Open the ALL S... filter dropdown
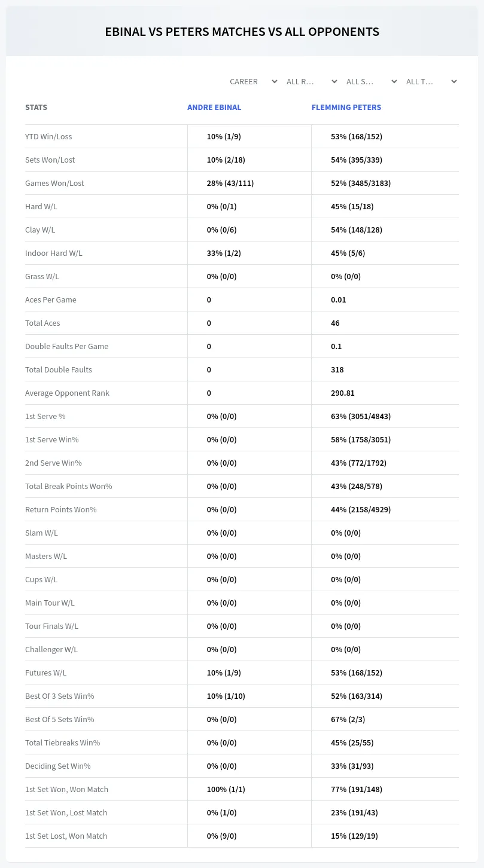 point(372,81)
